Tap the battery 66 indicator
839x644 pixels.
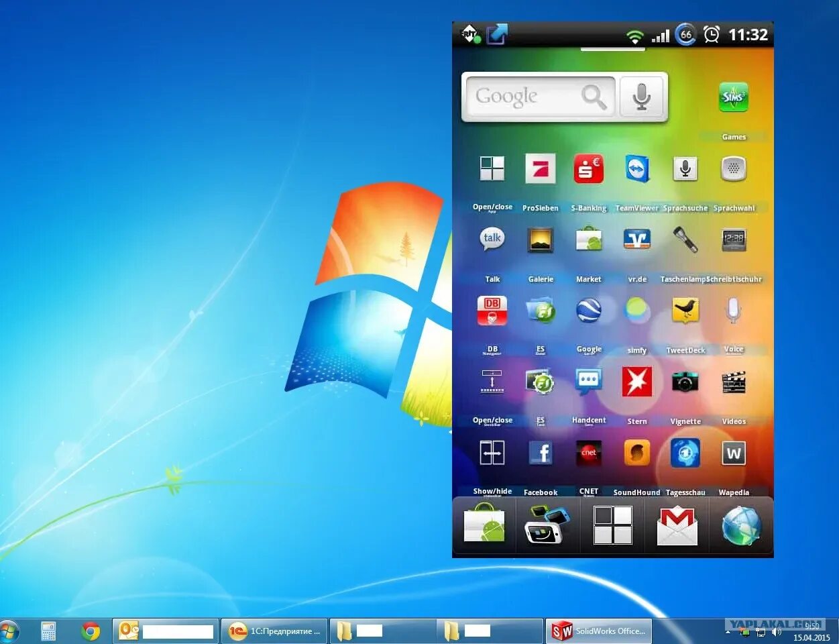click(x=685, y=35)
